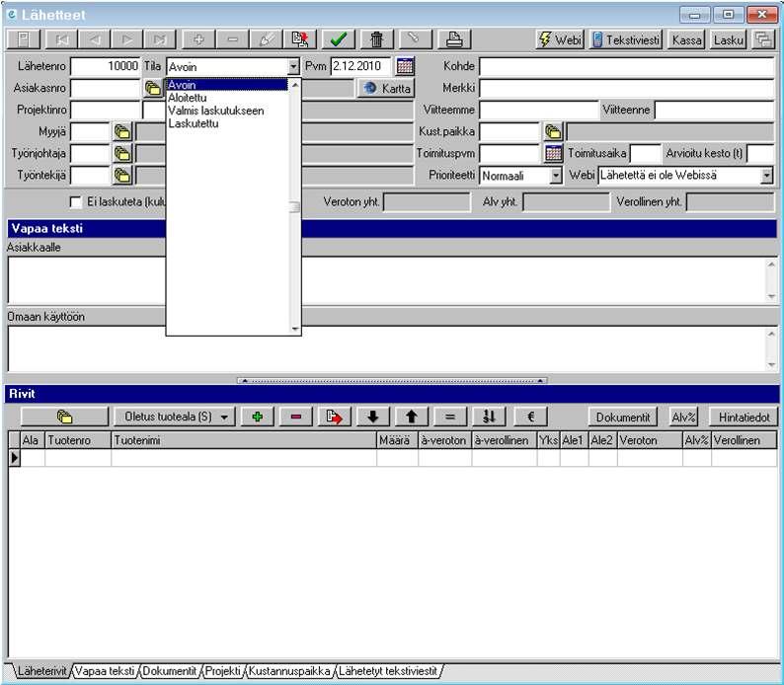Switch to the Vapaa teksti tab
Screen dimensions: 784x685
[105, 671]
